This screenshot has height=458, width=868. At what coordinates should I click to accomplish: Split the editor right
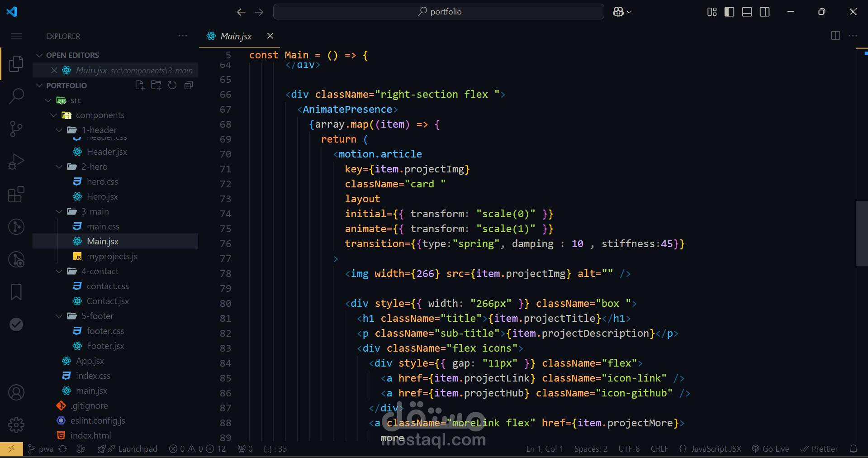(835, 36)
